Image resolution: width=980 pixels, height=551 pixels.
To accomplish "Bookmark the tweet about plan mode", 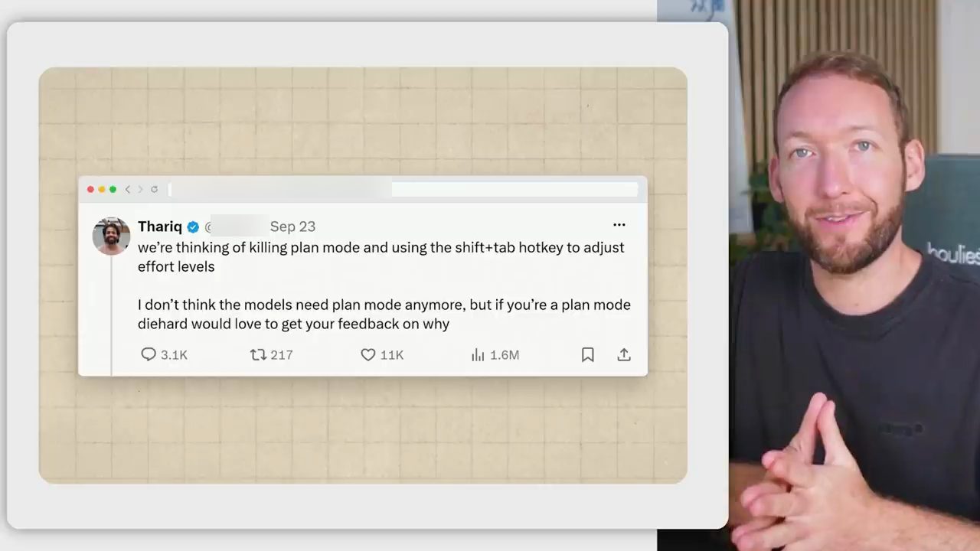I will (588, 354).
